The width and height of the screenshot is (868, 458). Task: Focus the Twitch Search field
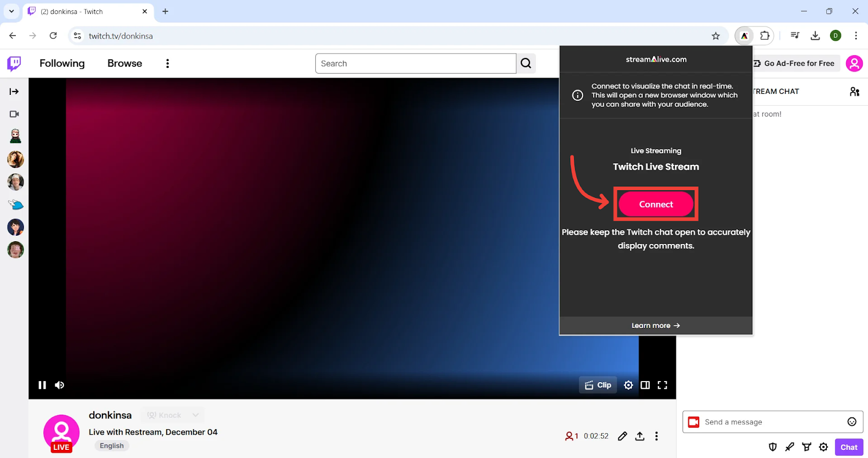click(x=416, y=63)
